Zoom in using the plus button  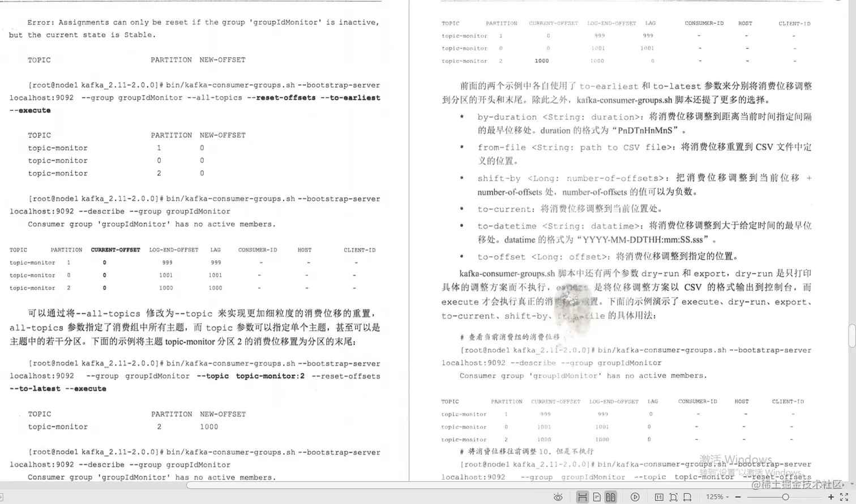[x=831, y=497]
